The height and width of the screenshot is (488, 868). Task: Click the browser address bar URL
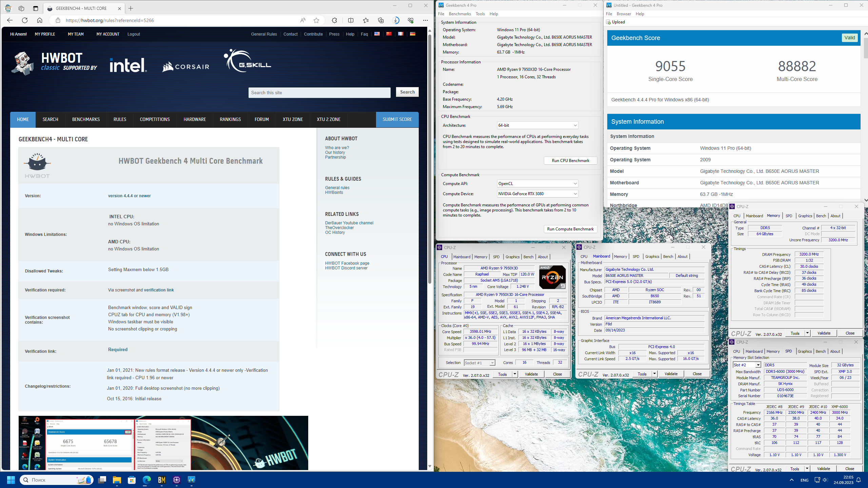[x=110, y=20]
